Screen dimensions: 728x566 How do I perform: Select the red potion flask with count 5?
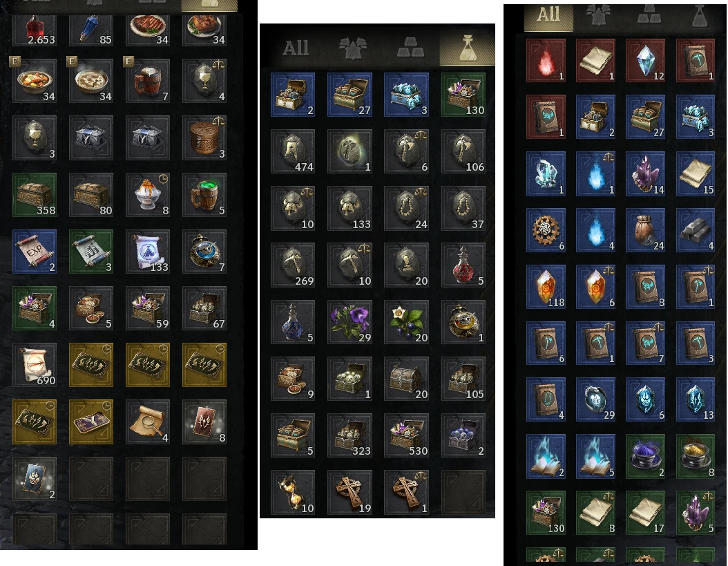(x=463, y=265)
